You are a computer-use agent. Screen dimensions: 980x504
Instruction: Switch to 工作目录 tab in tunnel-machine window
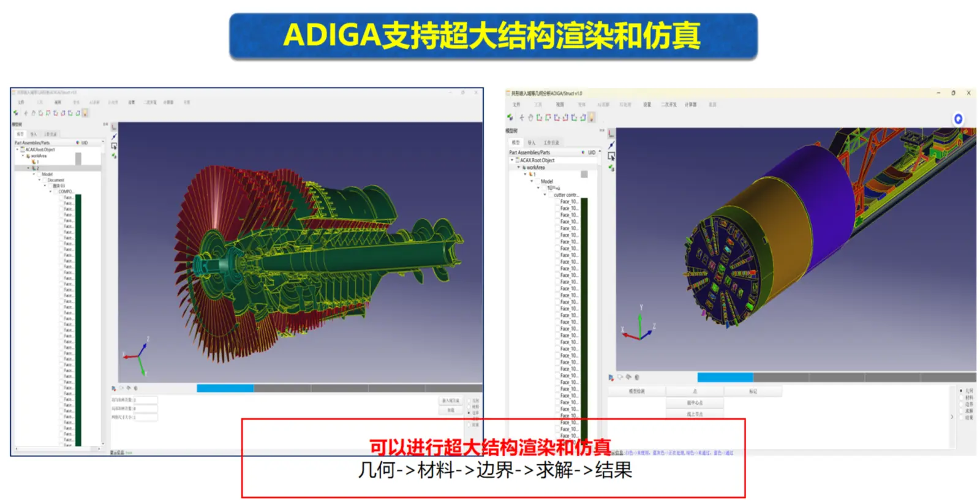coord(551,143)
